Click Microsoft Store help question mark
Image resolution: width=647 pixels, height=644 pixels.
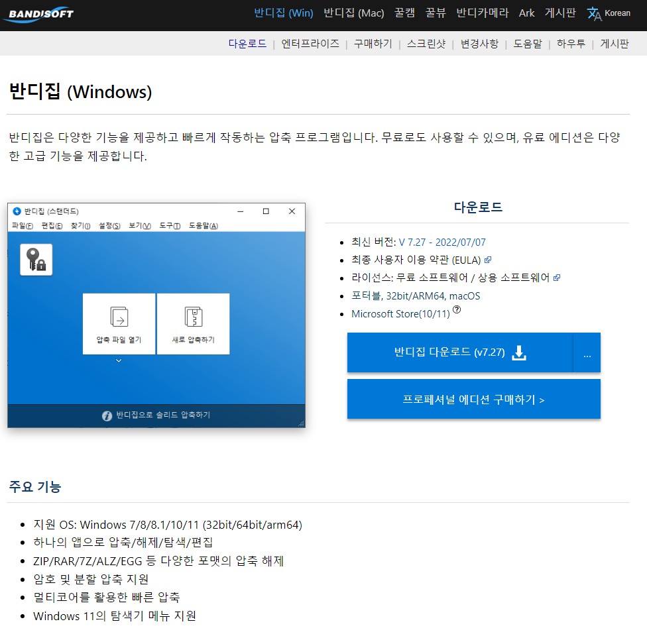tap(457, 309)
